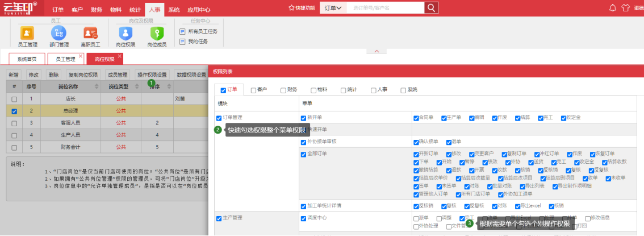Sort by 岗位名称 column arrows

coord(97,86)
